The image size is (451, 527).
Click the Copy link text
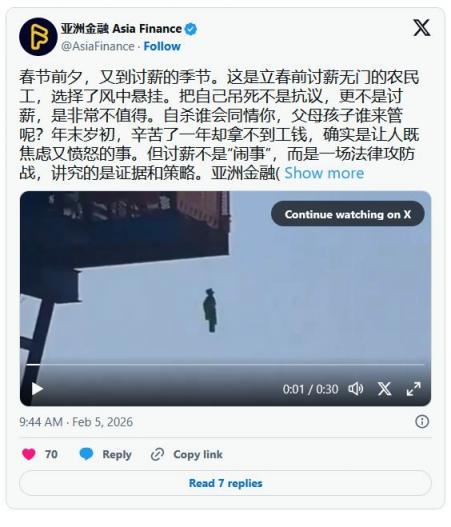coord(198,454)
